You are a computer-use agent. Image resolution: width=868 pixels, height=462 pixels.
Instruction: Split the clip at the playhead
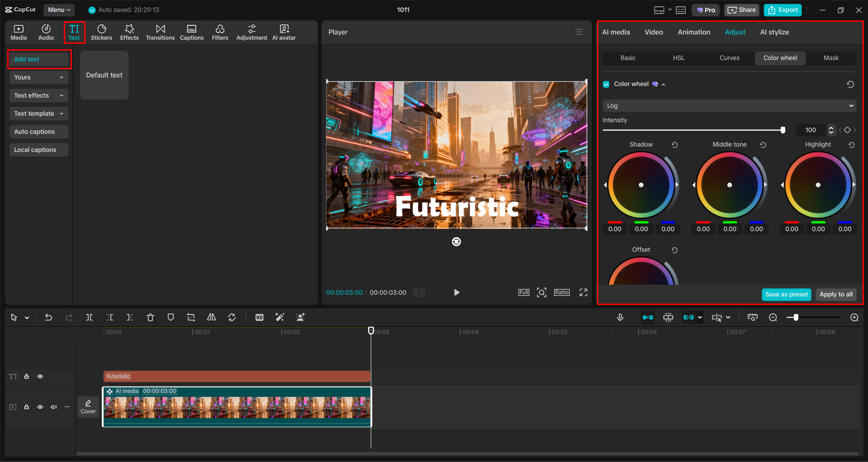(x=89, y=317)
